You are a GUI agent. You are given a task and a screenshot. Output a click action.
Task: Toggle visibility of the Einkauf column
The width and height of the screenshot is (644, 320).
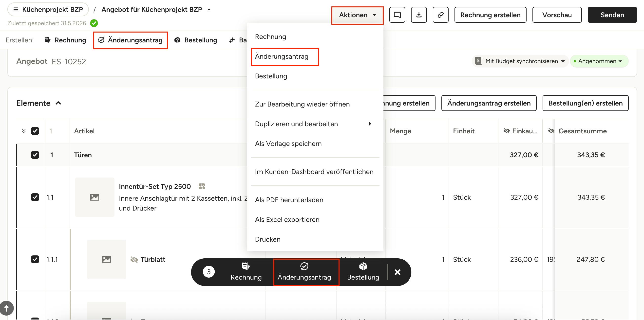click(507, 131)
